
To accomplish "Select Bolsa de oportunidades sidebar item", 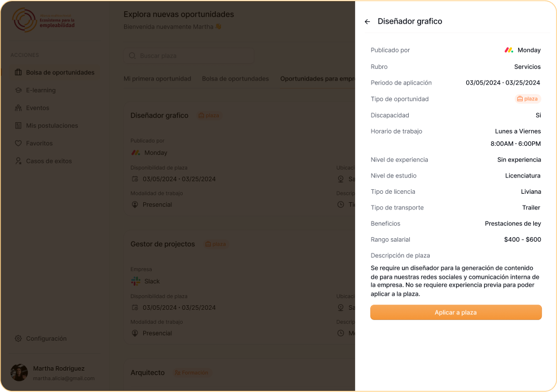I will click(x=55, y=72).
